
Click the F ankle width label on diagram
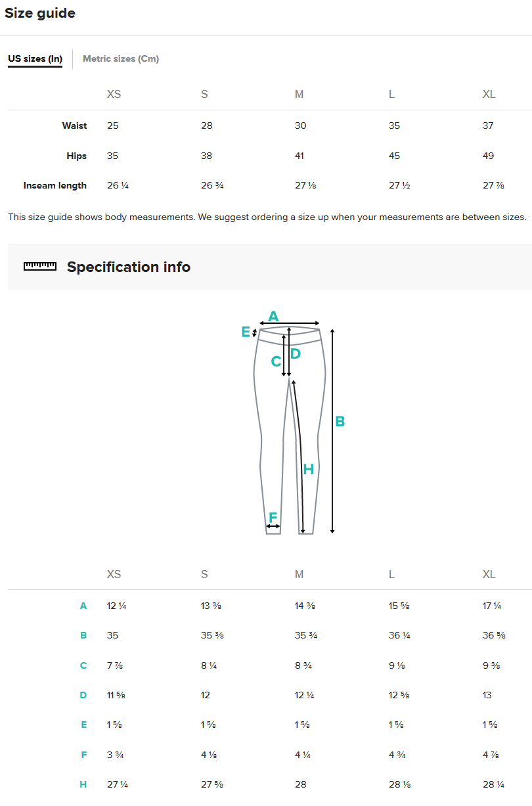(272, 518)
